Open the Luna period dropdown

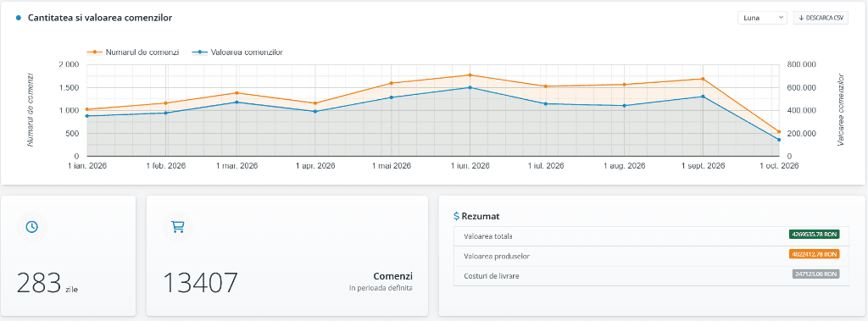[x=762, y=18]
